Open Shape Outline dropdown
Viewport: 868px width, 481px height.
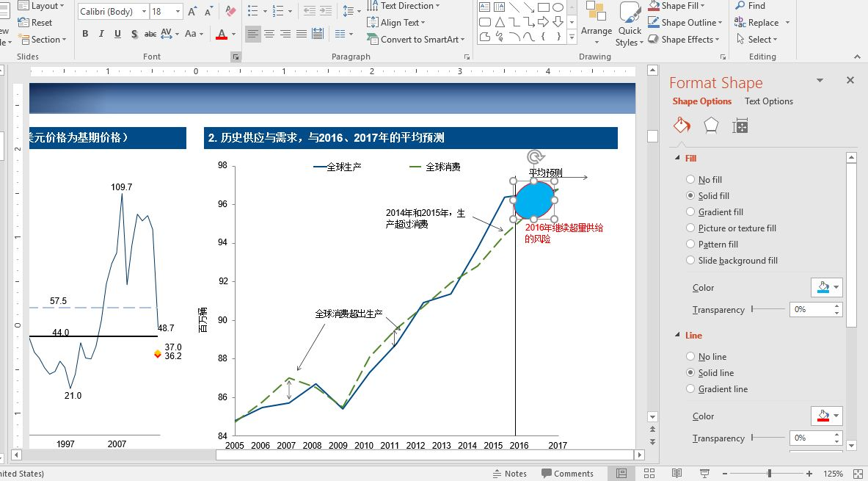[x=685, y=23]
